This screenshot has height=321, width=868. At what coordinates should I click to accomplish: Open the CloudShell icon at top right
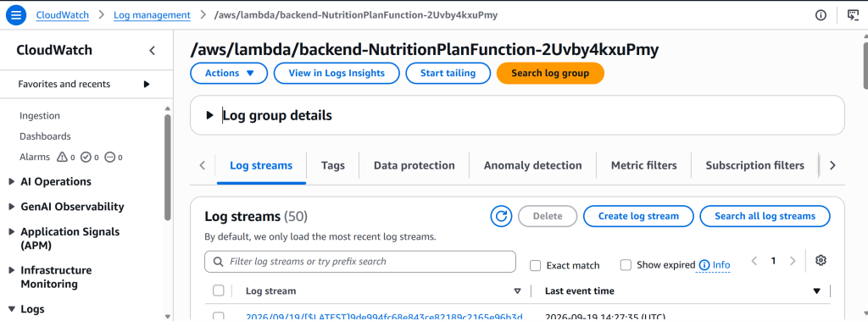click(853, 15)
